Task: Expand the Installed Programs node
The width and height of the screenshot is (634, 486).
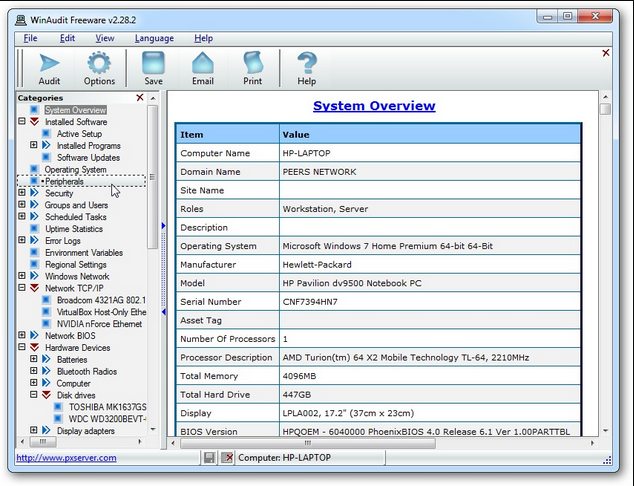Action: point(34,145)
